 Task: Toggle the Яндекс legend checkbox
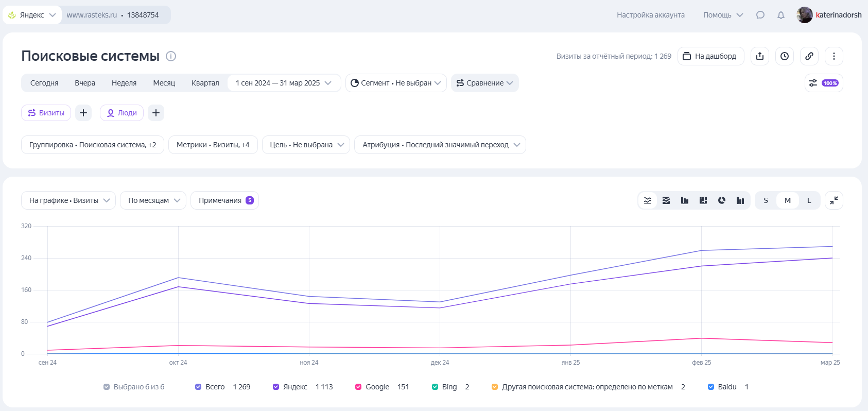pos(276,387)
